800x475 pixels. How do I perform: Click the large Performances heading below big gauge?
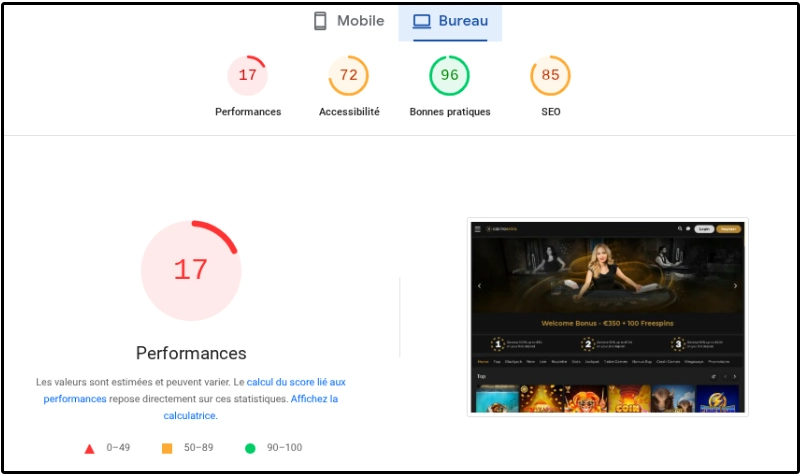click(190, 353)
